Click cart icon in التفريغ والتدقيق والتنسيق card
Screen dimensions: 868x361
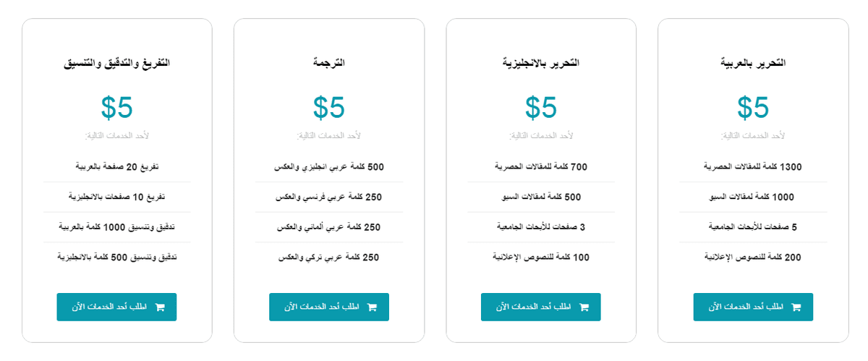pyautogui.click(x=160, y=307)
